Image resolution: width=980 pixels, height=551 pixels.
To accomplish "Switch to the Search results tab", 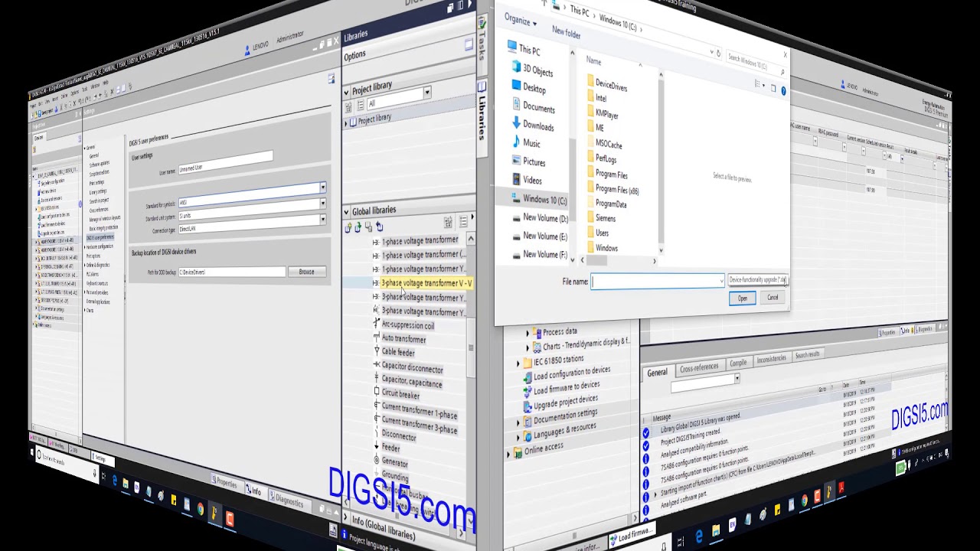I will click(x=807, y=354).
